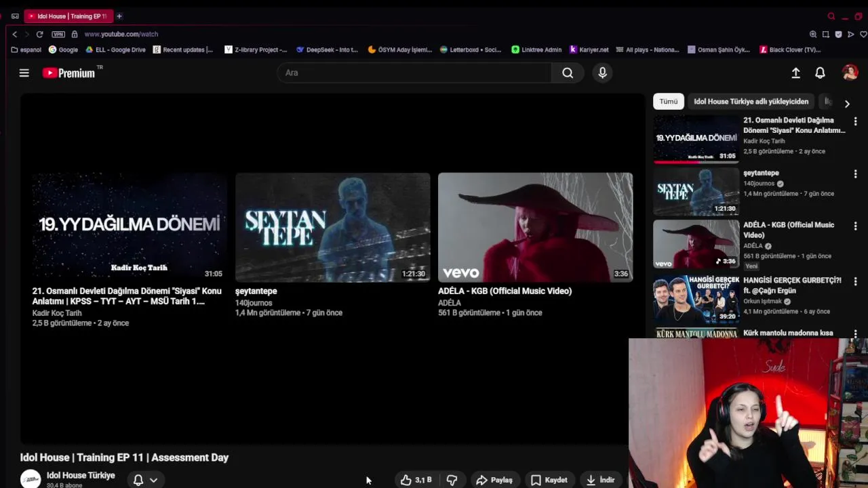The width and height of the screenshot is (868, 488).
Task: Open options for 21. Osmanlı Devleti sidebar video
Action: (855, 121)
